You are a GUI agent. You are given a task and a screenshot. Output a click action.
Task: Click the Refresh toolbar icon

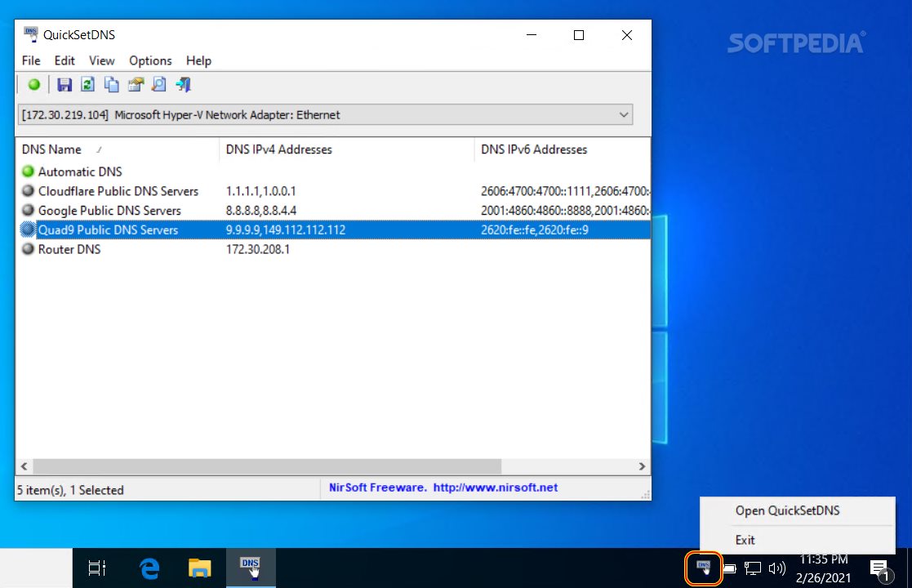(x=88, y=85)
